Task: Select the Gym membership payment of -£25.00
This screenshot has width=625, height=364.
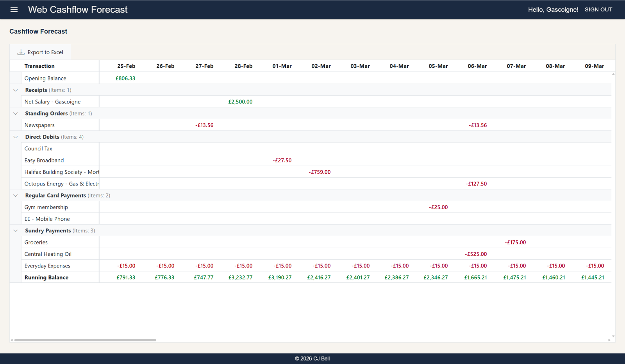Action: click(x=438, y=207)
